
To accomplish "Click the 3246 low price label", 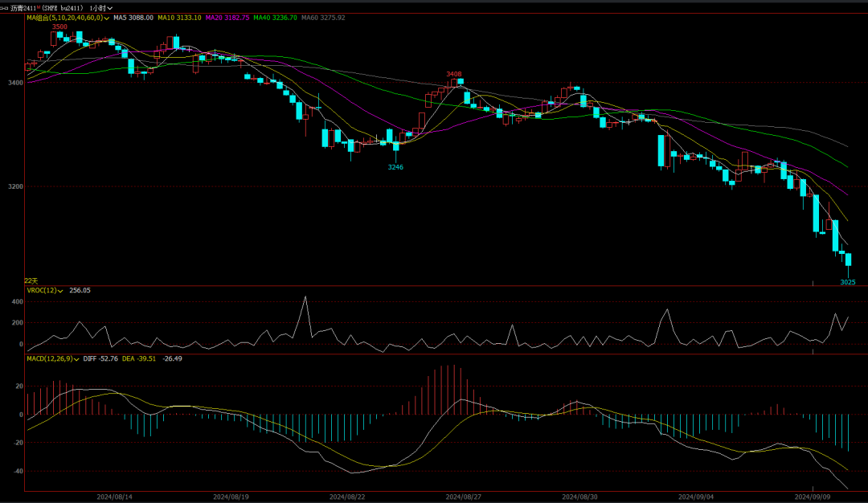I will [x=395, y=167].
